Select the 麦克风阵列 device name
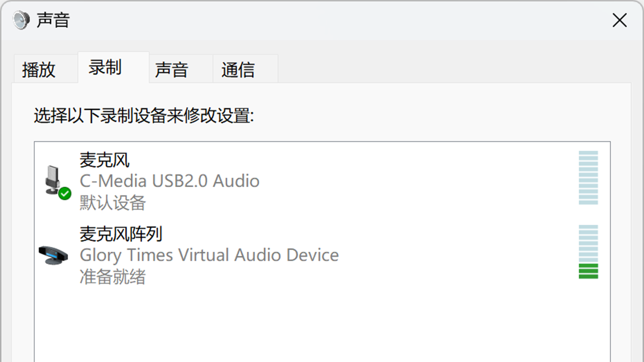The image size is (644, 362). point(121,234)
